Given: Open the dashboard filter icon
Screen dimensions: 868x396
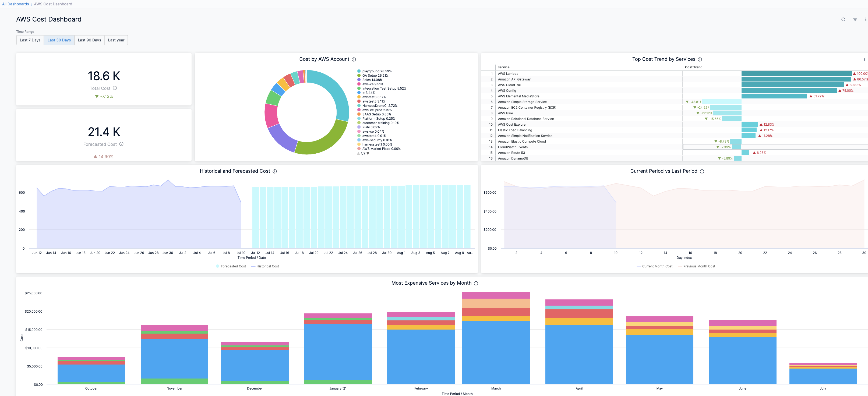Looking at the screenshot, I should coord(855,19).
